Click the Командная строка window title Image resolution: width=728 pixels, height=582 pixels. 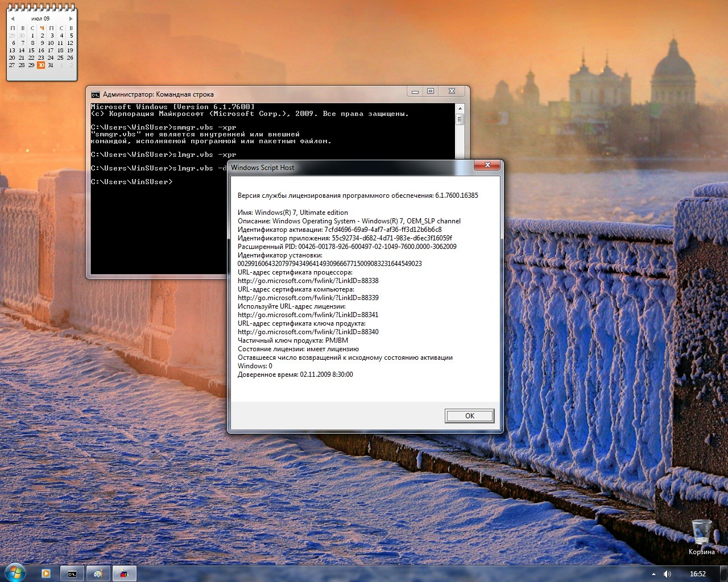pyautogui.click(x=158, y=94)
